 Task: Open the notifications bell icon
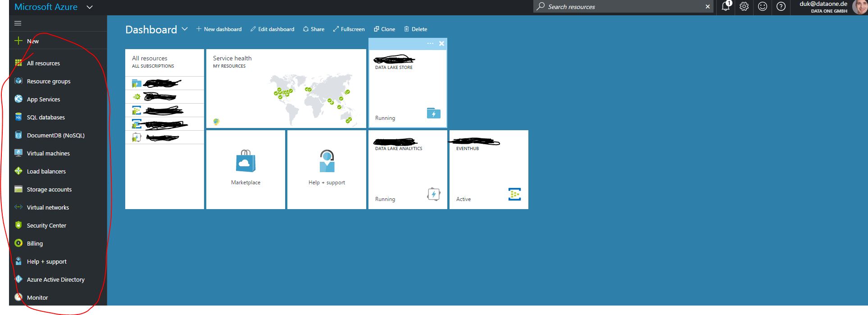[725, 7]
